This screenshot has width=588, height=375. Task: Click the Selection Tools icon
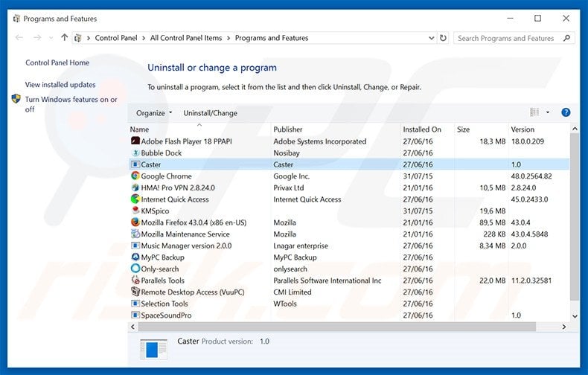135,304
